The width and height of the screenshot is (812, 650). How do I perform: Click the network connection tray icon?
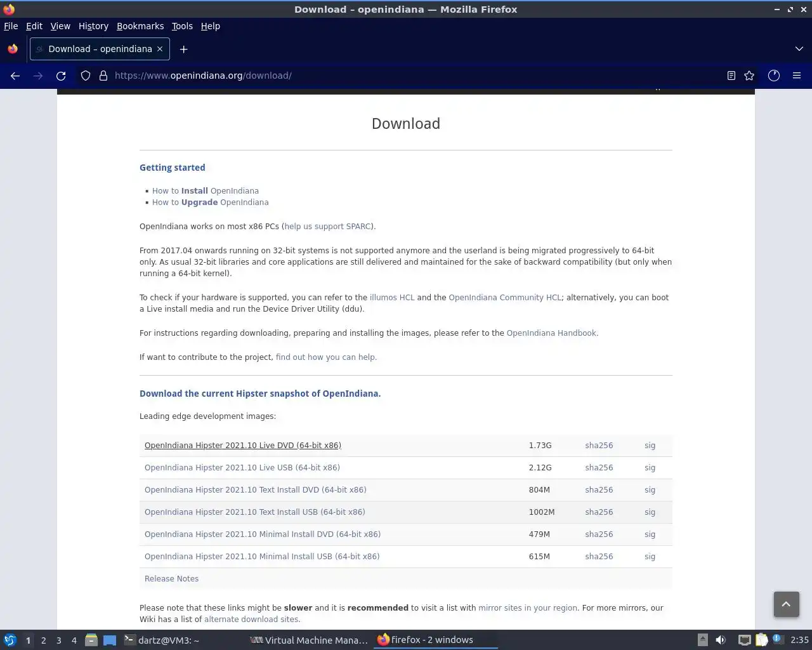[744, 640]
